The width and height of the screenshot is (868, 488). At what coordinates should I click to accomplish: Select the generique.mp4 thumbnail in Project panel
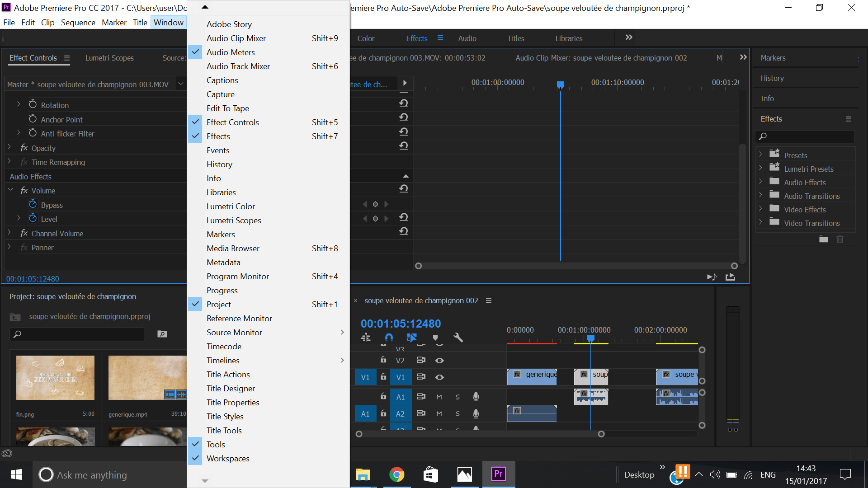(147, 378)
